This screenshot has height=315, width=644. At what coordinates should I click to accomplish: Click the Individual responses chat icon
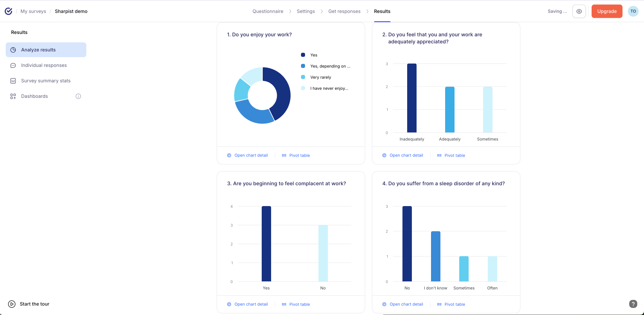click(x=13, y=66)
